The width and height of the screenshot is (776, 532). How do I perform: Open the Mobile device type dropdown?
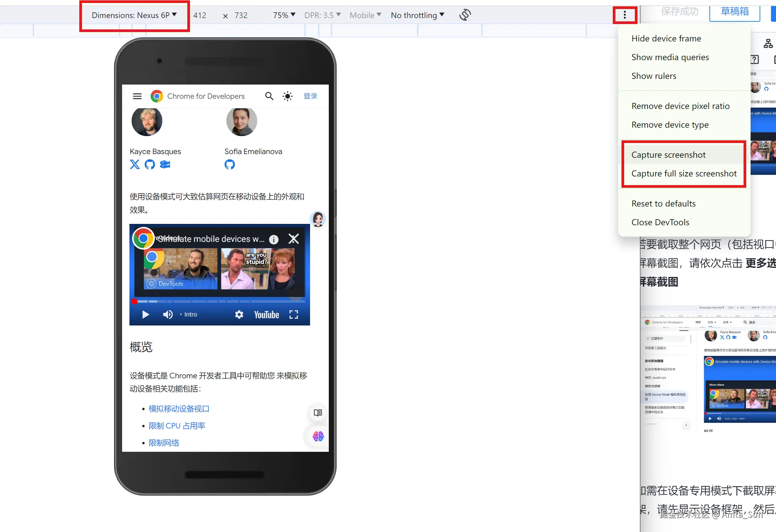click(x=365, y=15)
